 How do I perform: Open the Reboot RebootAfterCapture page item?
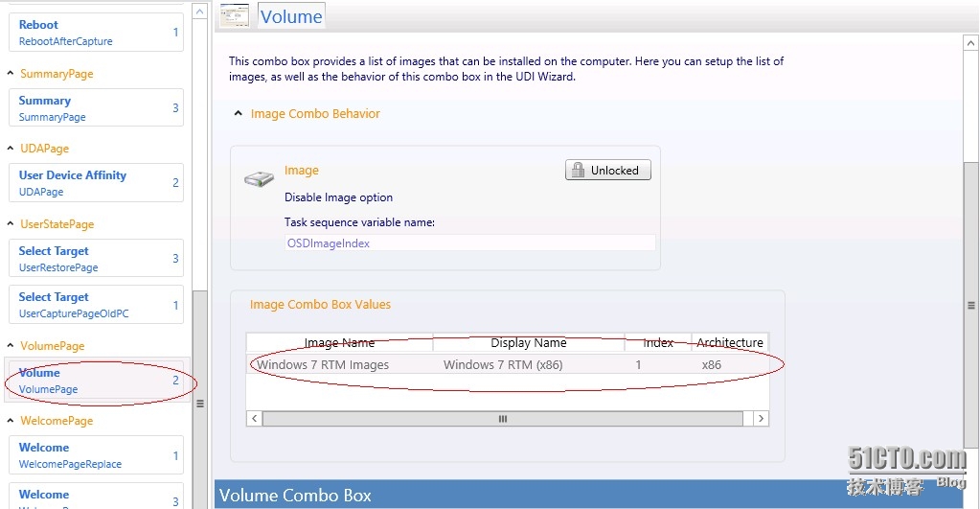coord(96,33)
